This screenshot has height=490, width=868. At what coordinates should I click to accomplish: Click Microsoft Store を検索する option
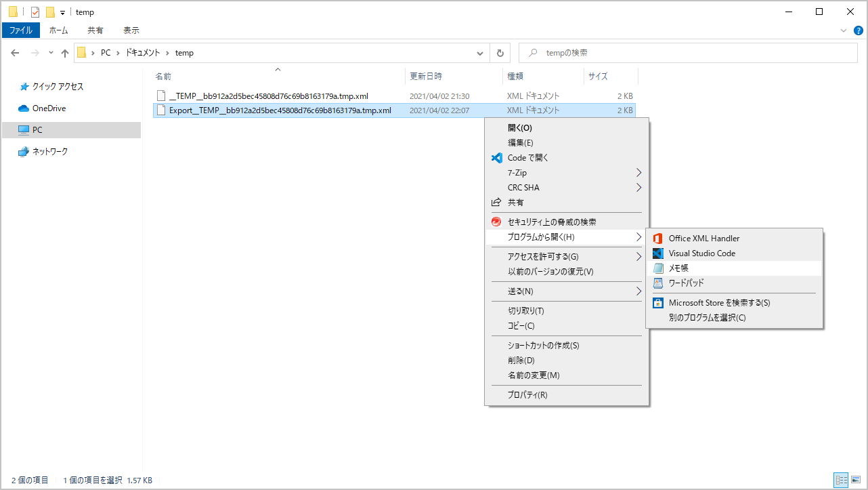(x=719, y=303)
